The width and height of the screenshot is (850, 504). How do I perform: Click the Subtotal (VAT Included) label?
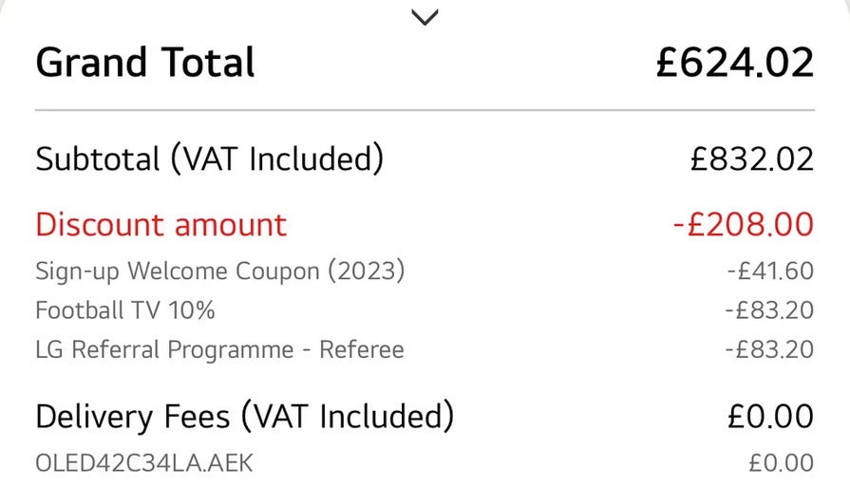pos(209,159)
